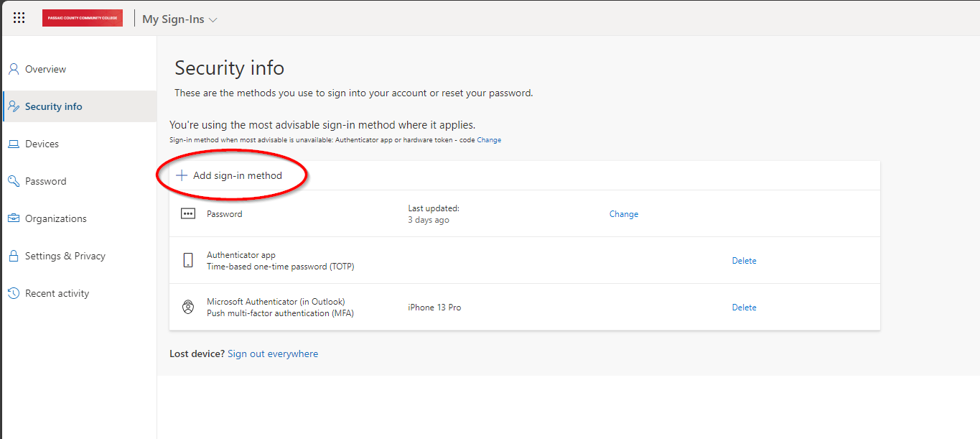
Task: Click the Add sign-in method button
Action: 230,175
